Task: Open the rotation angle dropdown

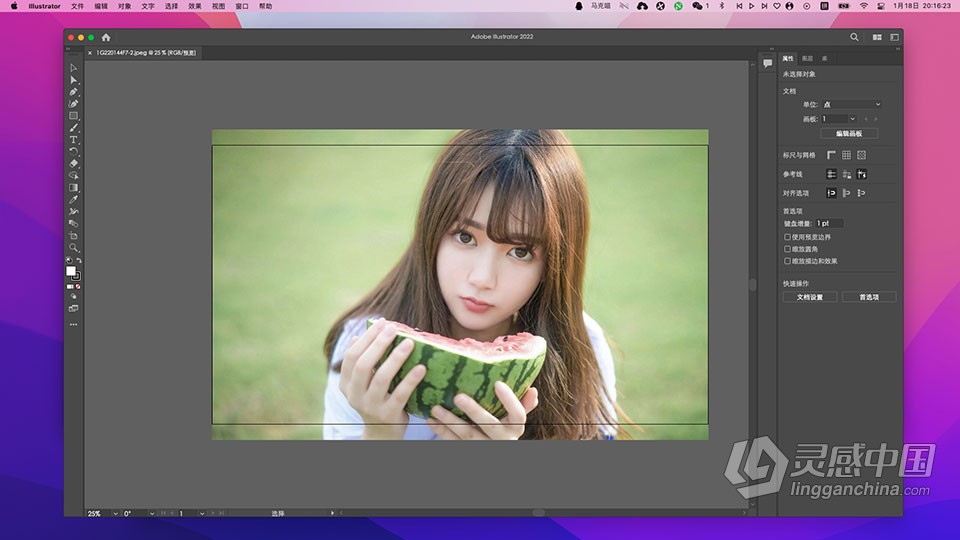Action: point(152,514)
